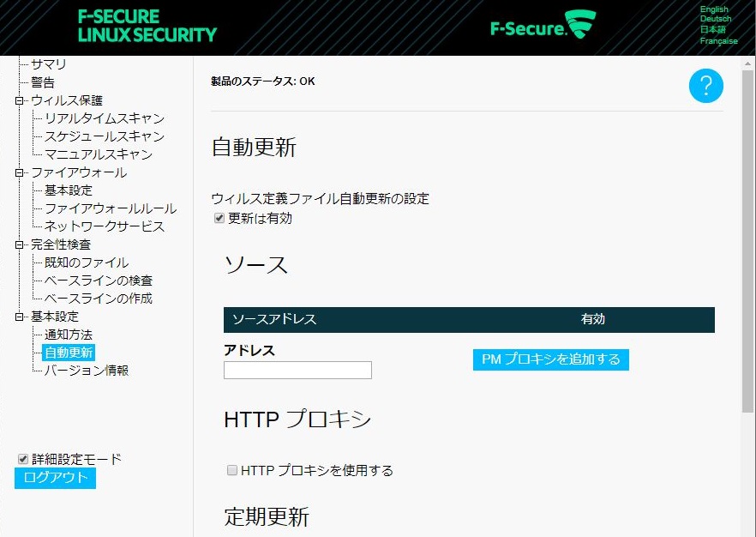
Task: Select リアルタイムスキャン in the sidebar
Action: tap(105, 118)
